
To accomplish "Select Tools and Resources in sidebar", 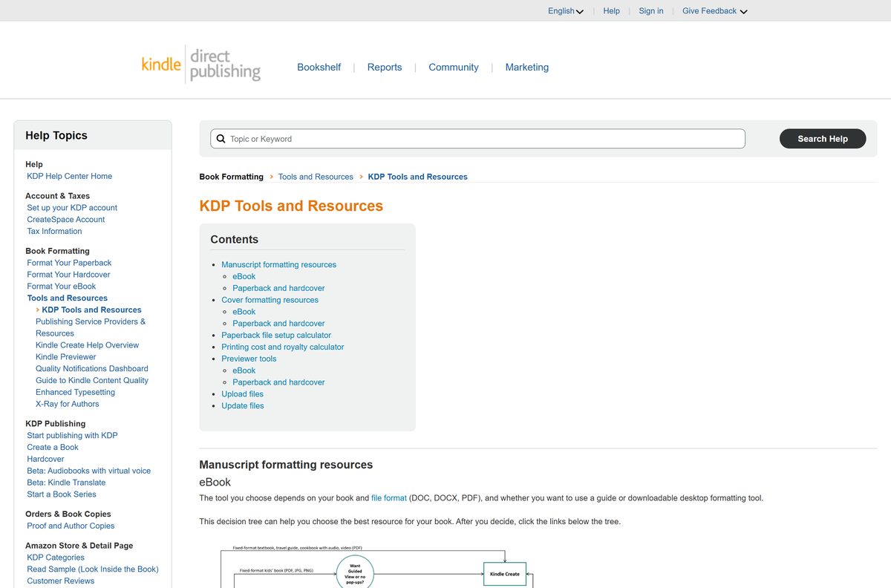I will (68, 298).
